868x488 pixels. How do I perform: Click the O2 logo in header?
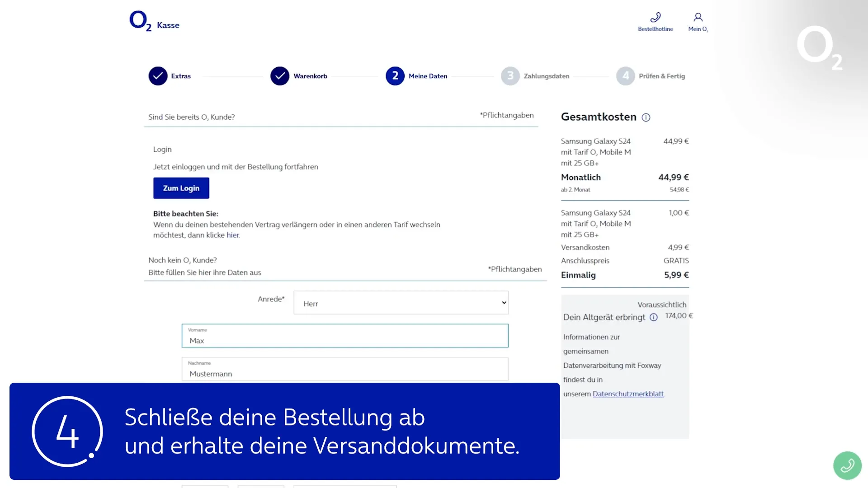(140, 21)
